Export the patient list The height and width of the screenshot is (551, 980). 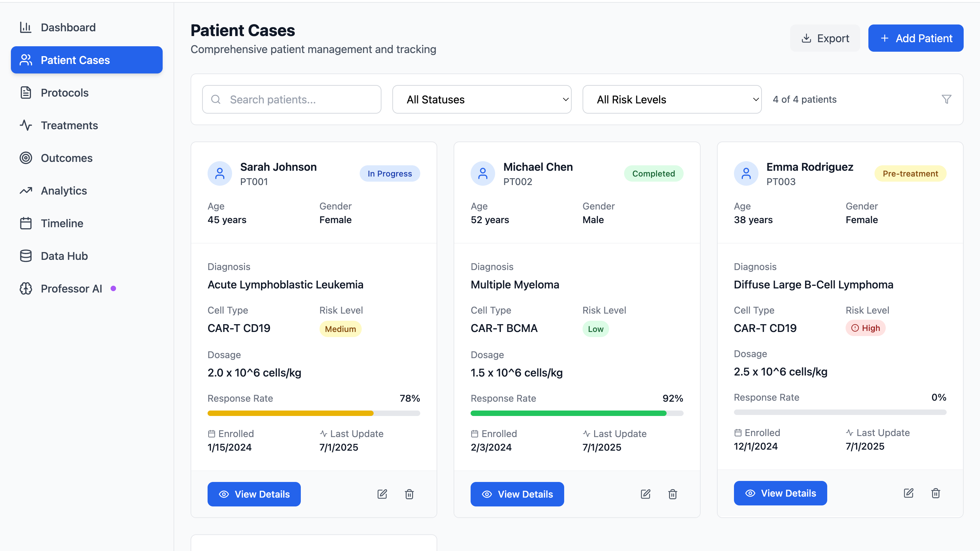pyautogui.click(x=825, y=38)
